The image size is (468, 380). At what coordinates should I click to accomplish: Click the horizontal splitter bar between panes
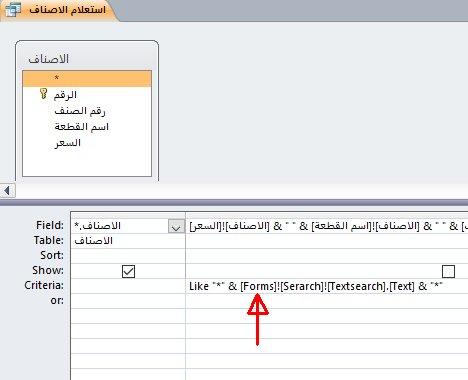tap(234, 202)
